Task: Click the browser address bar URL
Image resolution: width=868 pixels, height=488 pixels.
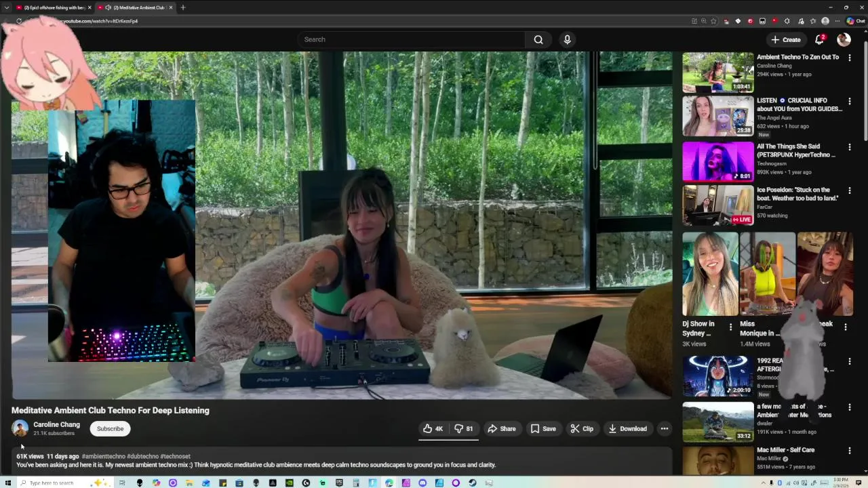Action: pyautogui.click(x=100, y=21)
